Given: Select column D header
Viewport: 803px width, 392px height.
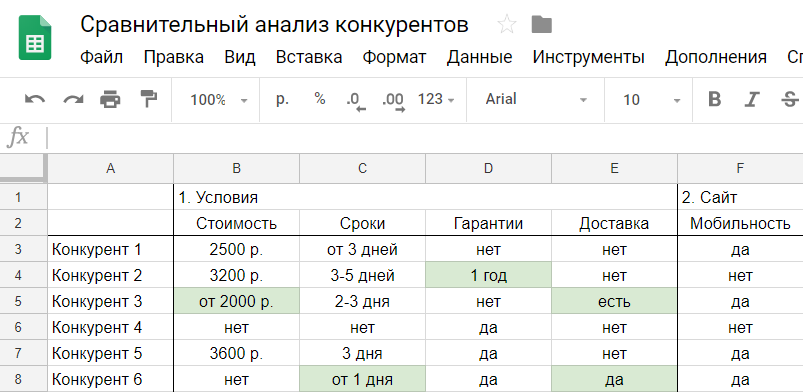Looking at the screenshot, I should coord(489,169).
